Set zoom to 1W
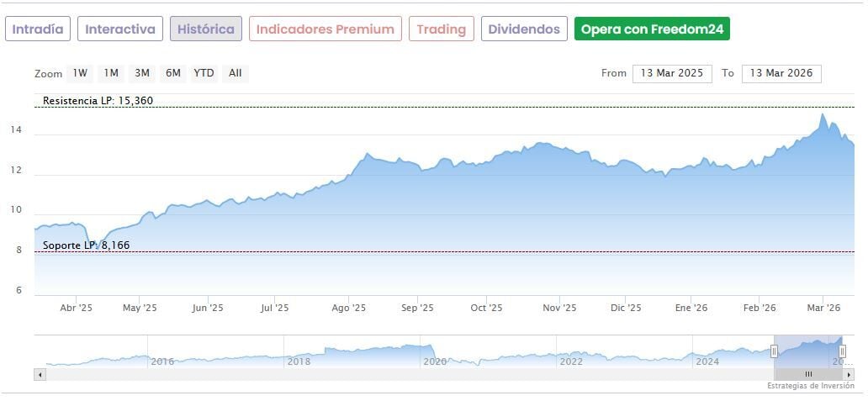The image size is (868, 401). point(80,73)
